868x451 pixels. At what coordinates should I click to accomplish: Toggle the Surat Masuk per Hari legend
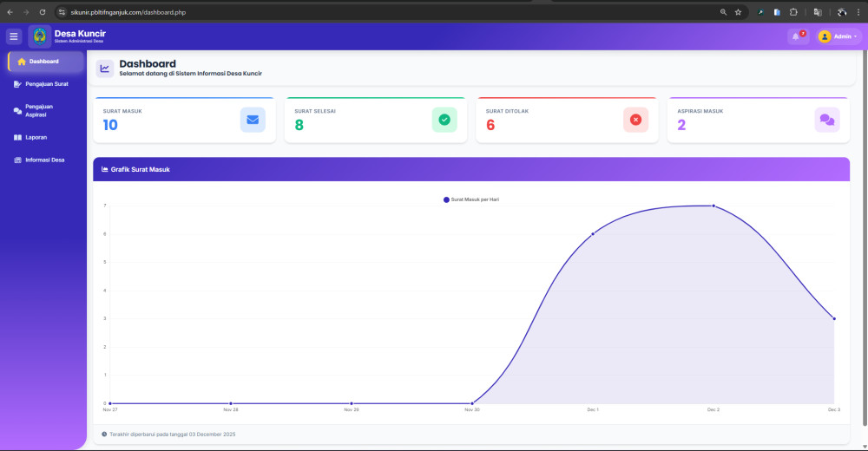tap(471, 199)
